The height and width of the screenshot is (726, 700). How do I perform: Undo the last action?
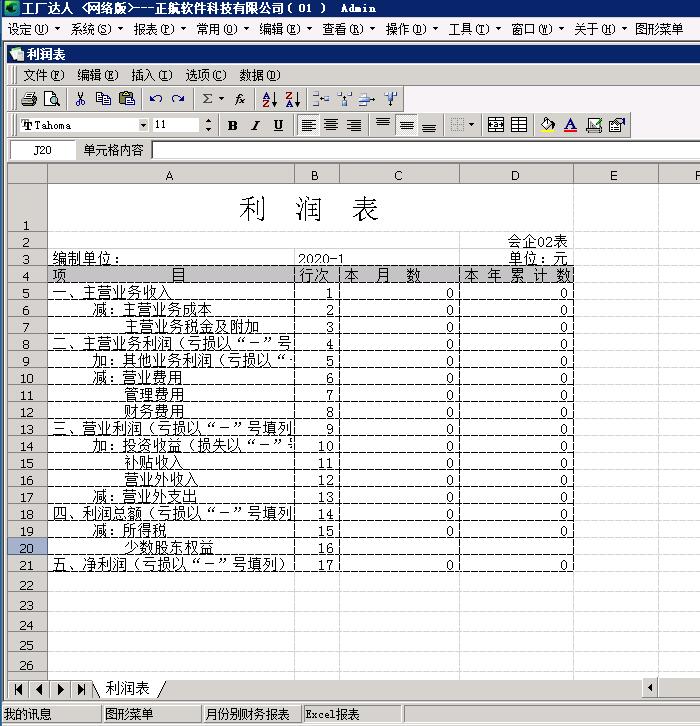[x=155, y=99]
